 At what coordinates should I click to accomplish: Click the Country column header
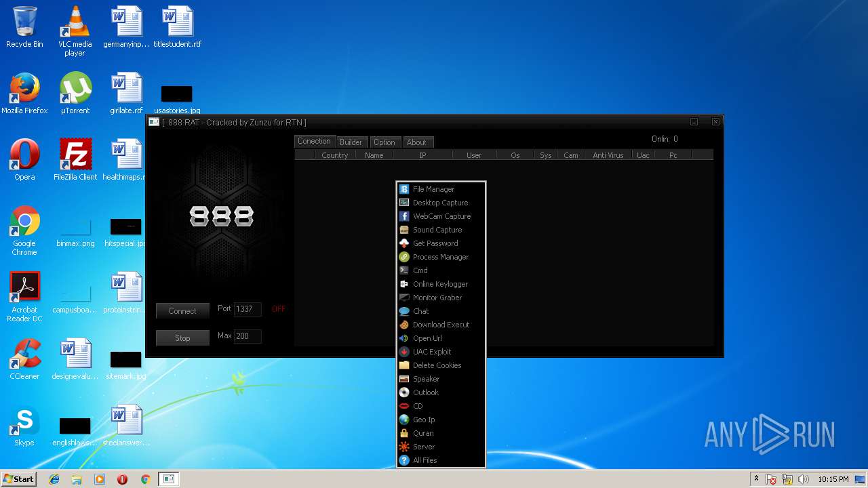pos(335,155)
